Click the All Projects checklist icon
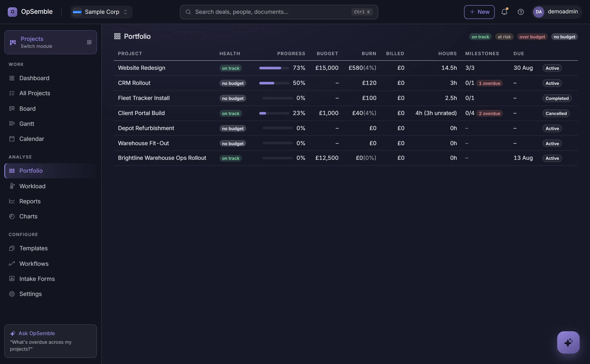Screen dimensions: 590x364 (12, 93)
